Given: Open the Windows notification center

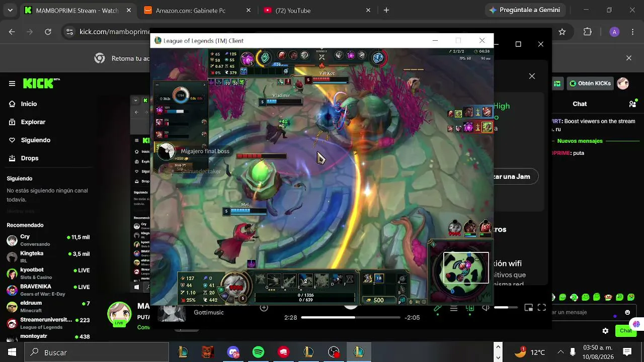Looking at the screenshot, I should tap(627, 352).
